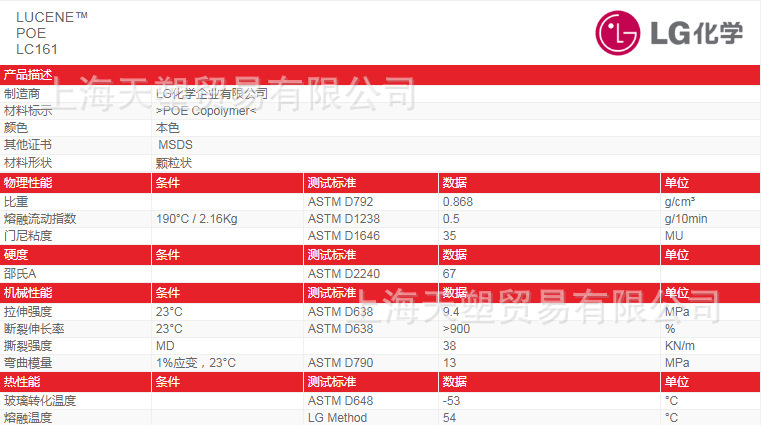761x425 pixels.
Task: Click the 其他证书 label
Action: pos(28,145)
